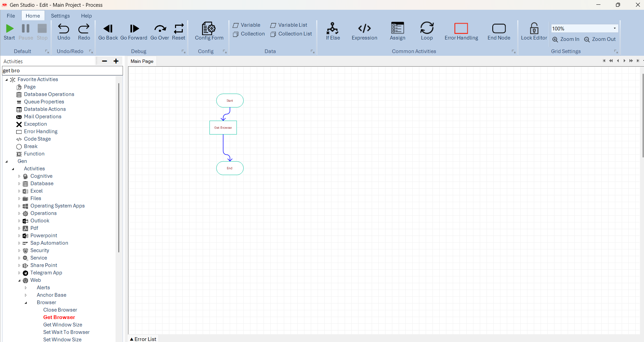Select the Set Wait To Browser activity

click(66, 332)
